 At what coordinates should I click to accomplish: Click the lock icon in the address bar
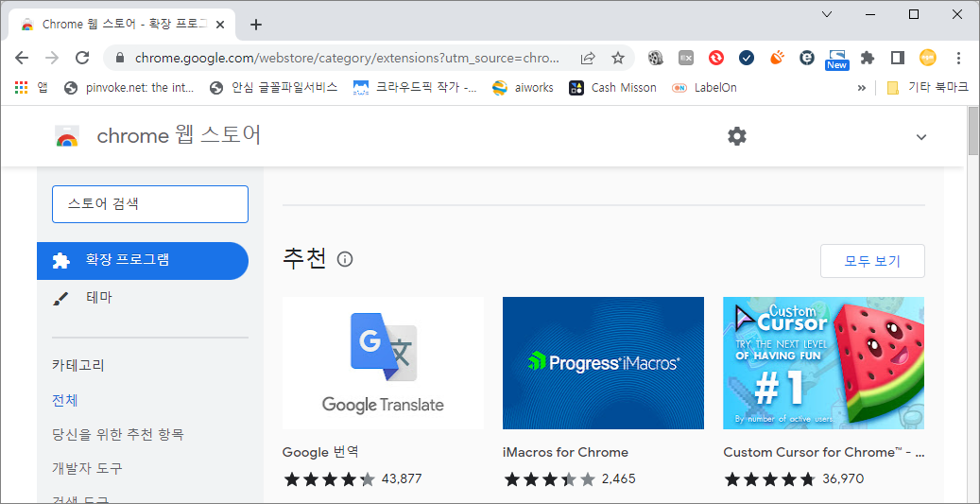point(121,59)
